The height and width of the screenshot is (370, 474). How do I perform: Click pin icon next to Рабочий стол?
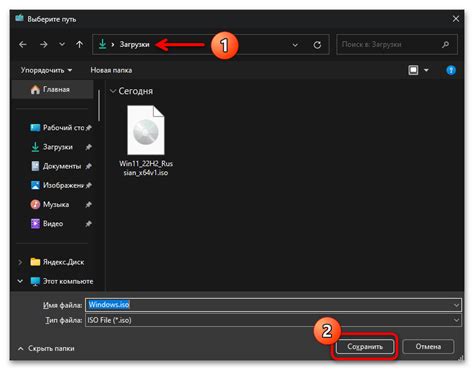coord(88,128)
